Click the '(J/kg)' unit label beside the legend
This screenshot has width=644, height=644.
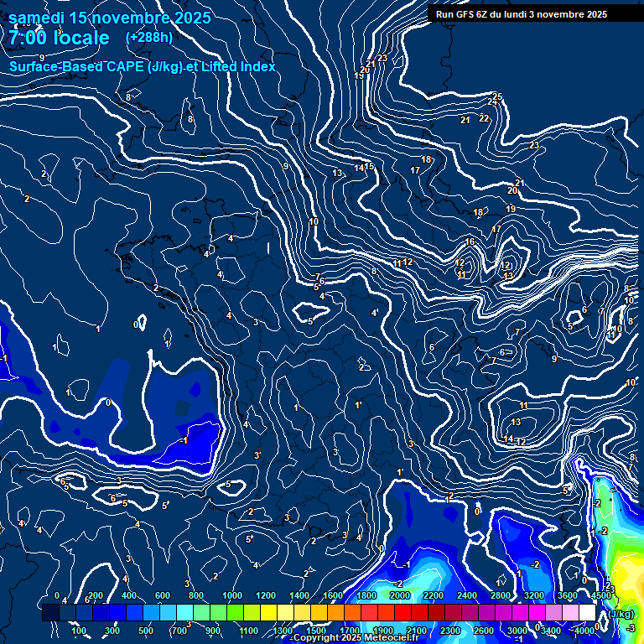[x=621, y=614]
